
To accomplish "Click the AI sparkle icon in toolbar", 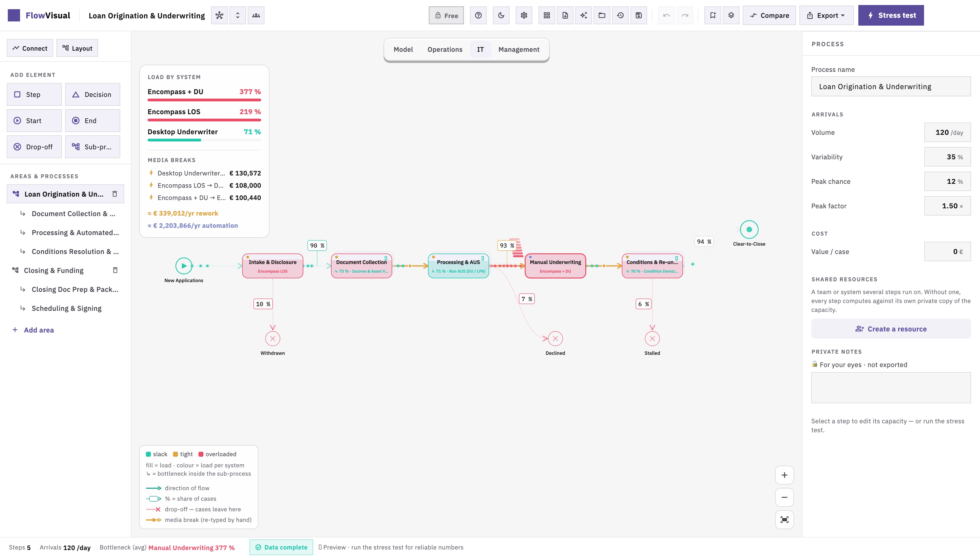I will [584, 15].
